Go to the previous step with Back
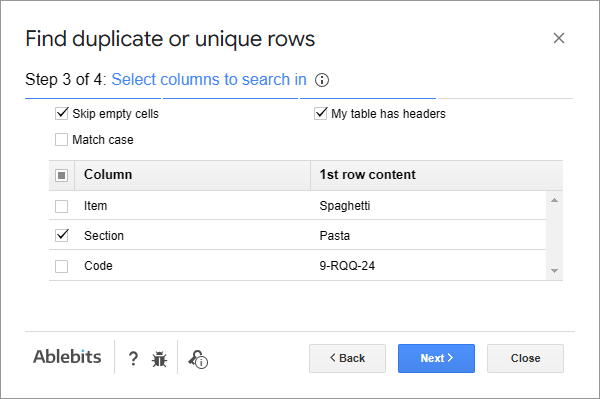 click(347, 358)
